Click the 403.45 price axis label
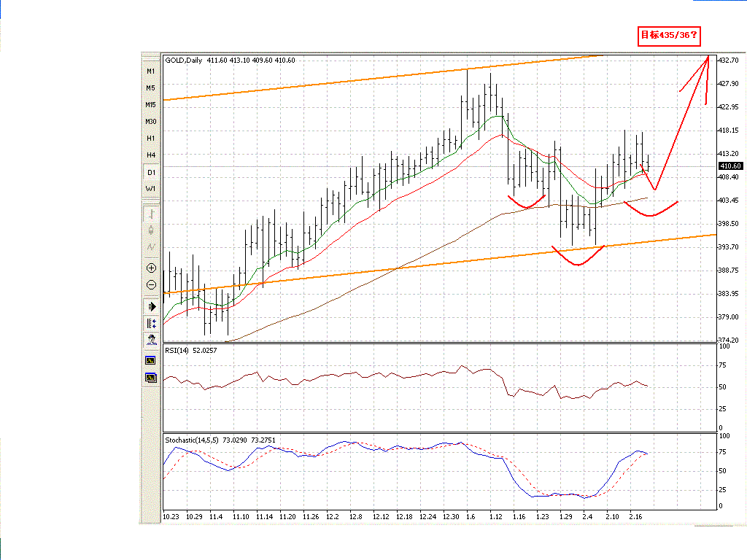The image size is (747, 560). pyautogui.click(x=729, y=201)
